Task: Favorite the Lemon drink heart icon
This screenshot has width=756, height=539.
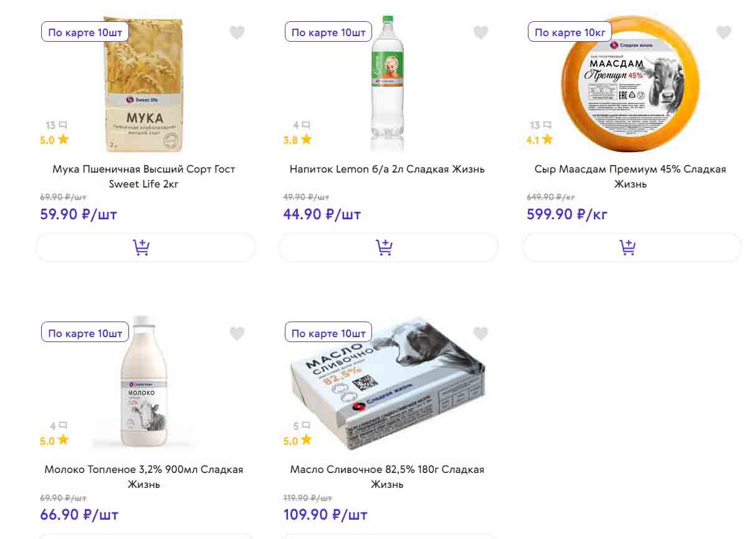Action: pos(481,32)
